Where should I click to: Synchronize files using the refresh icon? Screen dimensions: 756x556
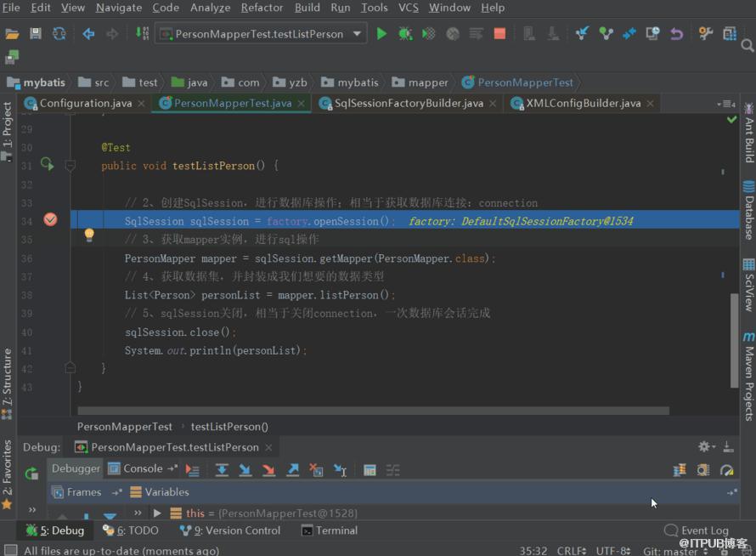(x=59, y=34)
